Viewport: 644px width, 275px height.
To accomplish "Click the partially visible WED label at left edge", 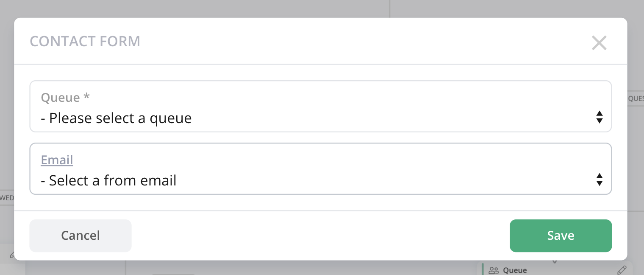I will click(x=7, y=198).
